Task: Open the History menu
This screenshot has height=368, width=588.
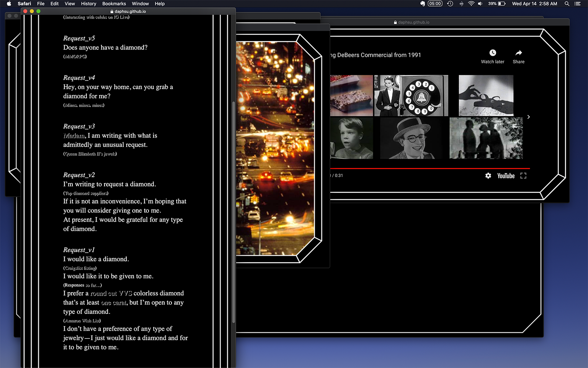Action: tap(88, 4)
